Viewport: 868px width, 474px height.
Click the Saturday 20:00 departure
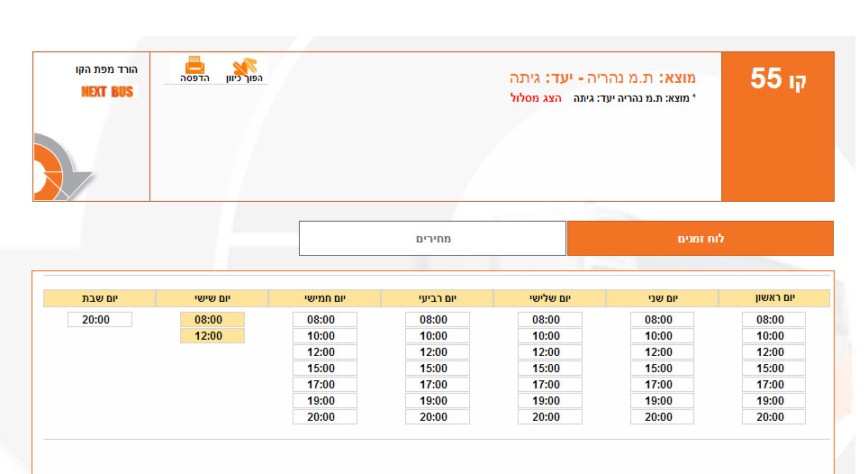[x=100, y=320]
